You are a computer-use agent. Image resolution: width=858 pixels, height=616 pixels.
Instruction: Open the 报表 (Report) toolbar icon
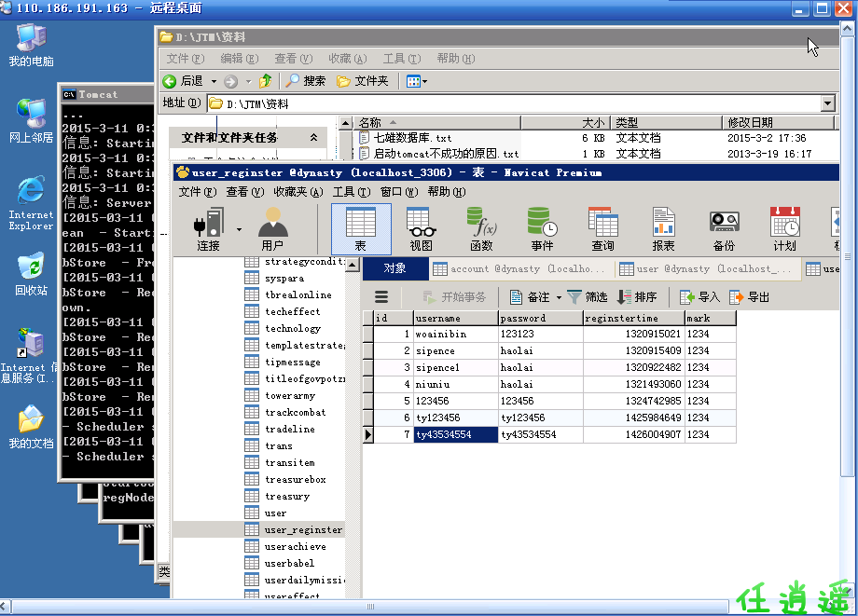point(663,227)
